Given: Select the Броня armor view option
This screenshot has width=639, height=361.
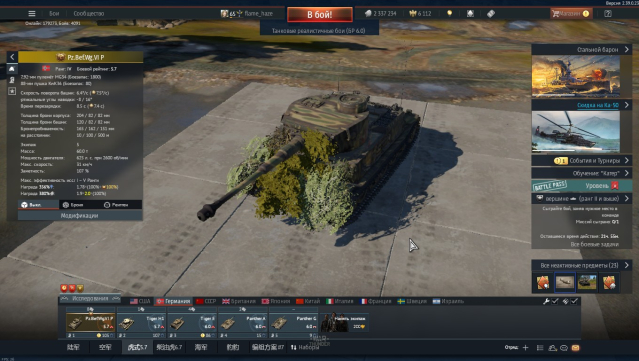Looking at the screenshot, I should point(73,205).
